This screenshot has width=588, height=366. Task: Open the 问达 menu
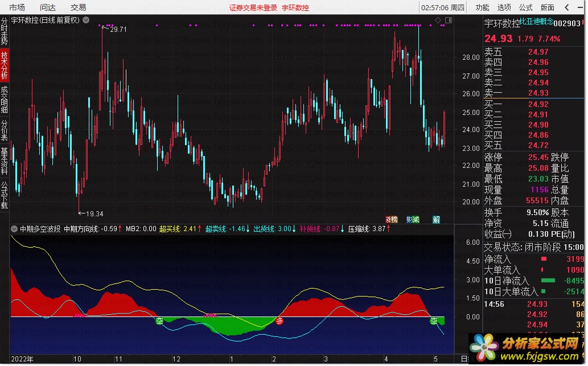(48, 7)
